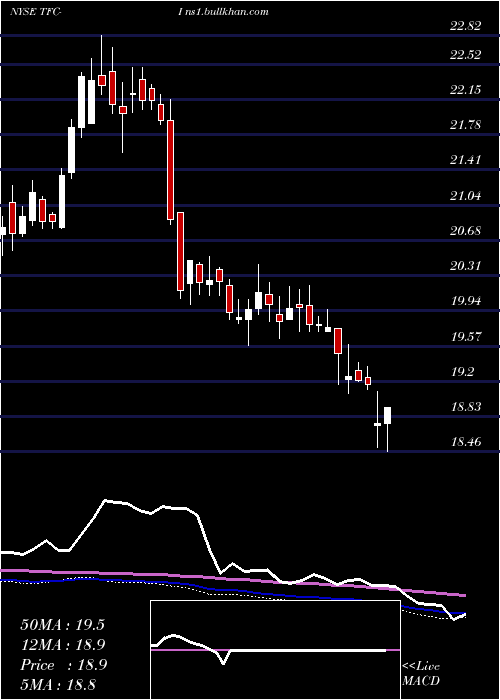Click the 21.41 price axis label
The width and height of the screenshot is (500, 700).
click(466, 160)
